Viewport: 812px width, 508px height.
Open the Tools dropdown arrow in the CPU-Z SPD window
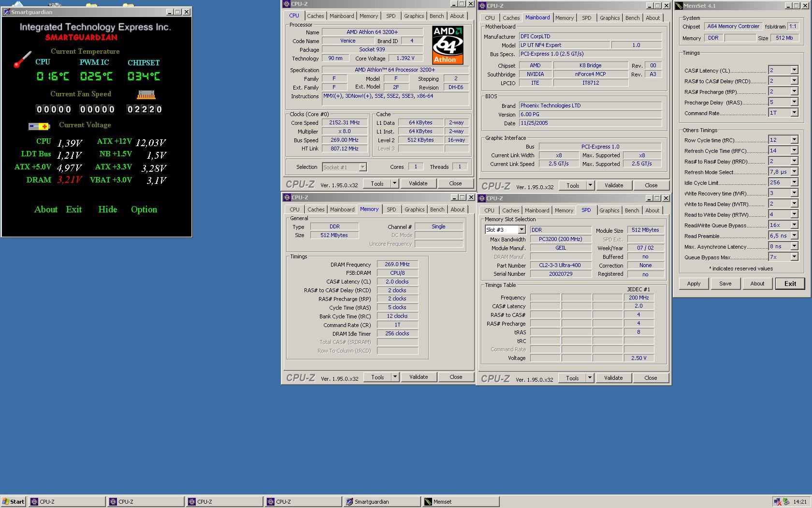point(590,378)
